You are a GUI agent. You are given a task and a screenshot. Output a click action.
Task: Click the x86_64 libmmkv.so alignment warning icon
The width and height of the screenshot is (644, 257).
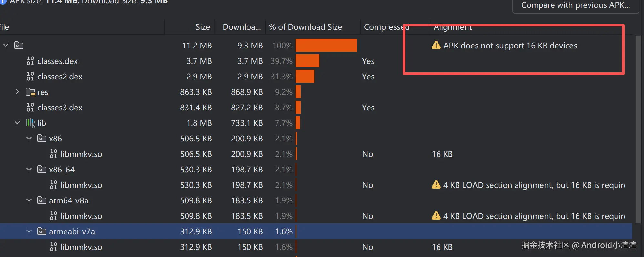click(x=436, y=185)
